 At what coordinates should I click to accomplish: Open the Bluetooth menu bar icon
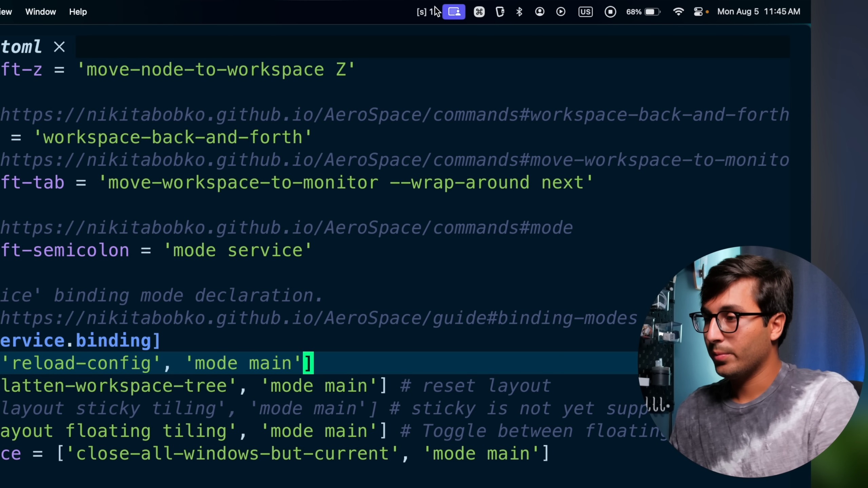[519, 12]
